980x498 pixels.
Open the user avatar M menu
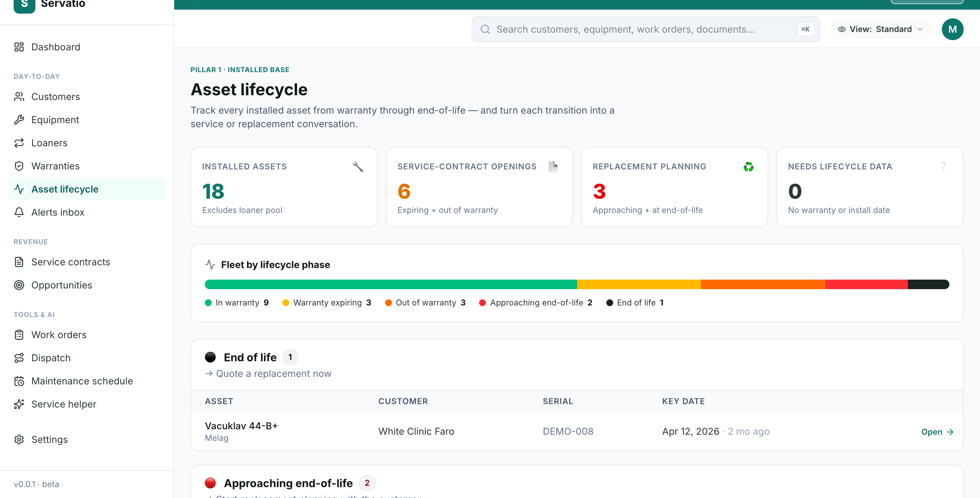point(953,29)
